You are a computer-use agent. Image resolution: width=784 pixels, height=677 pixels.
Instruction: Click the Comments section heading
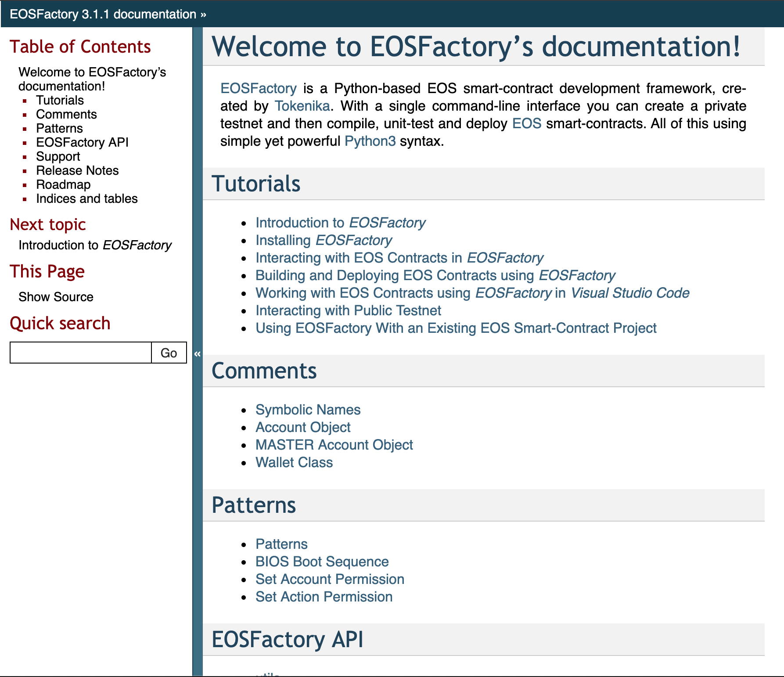(264, 371)
